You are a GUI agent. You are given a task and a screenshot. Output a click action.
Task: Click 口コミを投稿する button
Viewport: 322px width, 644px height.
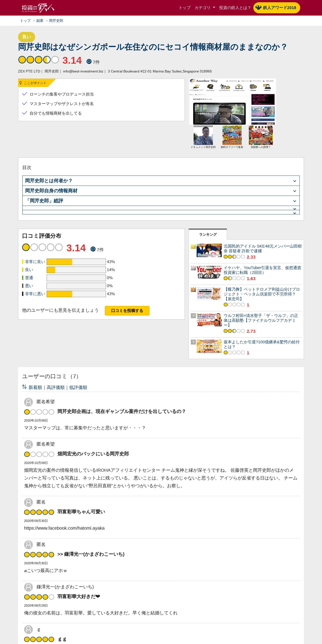coord(127,311)
